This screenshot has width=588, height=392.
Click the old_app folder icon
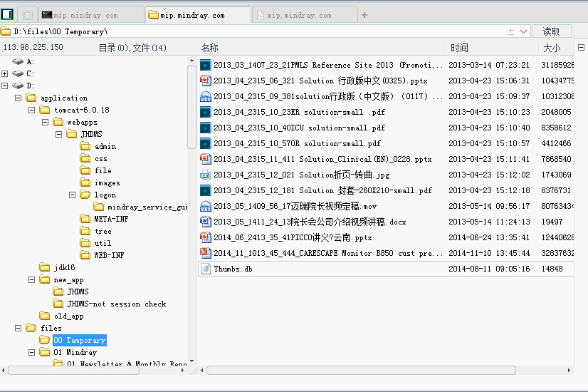pyautogui.click(x=45, y=316)
